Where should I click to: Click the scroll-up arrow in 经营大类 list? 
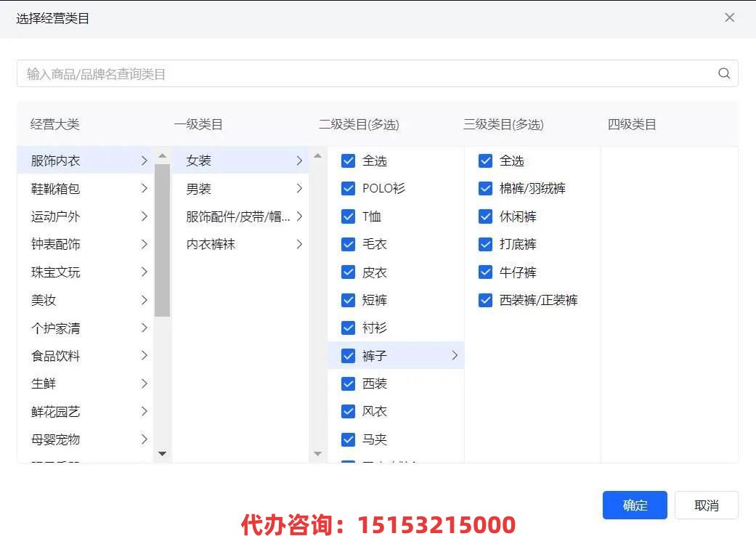click(x=162, y=155)
